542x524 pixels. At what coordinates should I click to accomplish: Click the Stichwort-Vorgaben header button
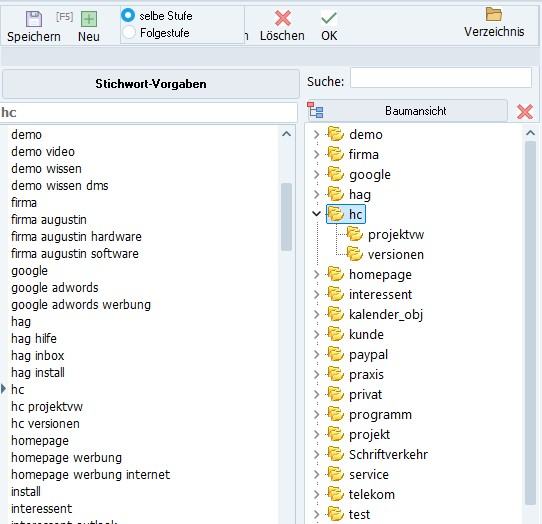click(x=151, y=84)
